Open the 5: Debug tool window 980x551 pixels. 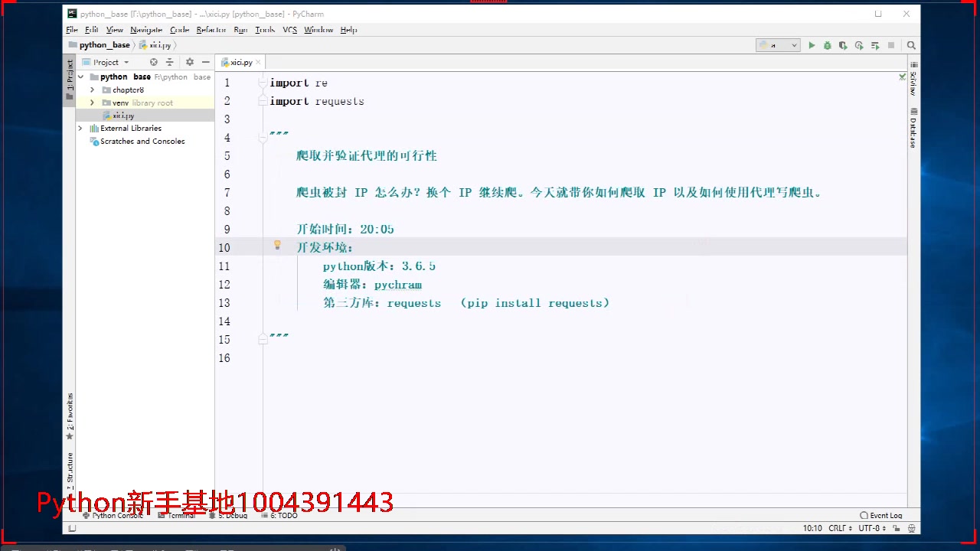click(x=229, y=516)
